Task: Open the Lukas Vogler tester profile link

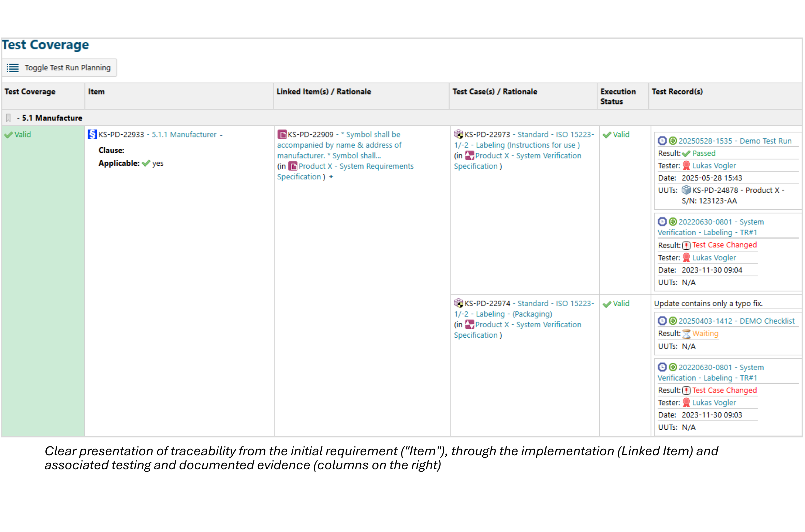Action: [x=714, y=165]
